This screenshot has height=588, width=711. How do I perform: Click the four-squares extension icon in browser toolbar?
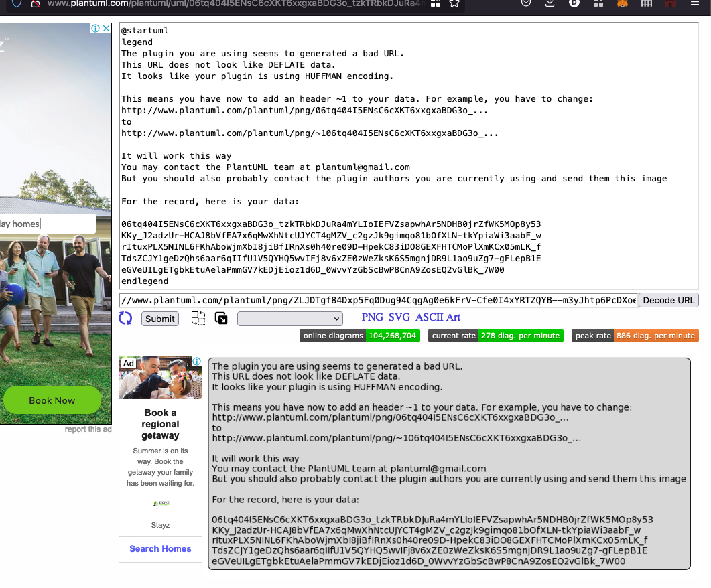tap(598, 3)
